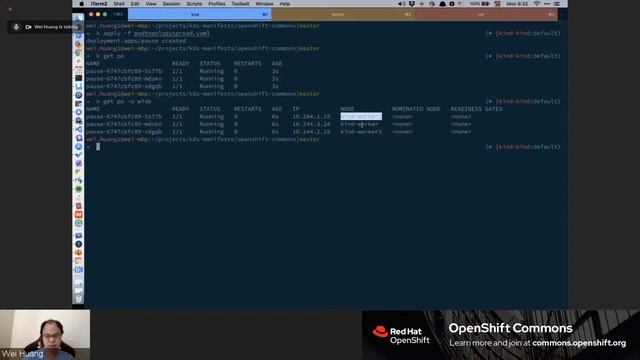Click the volume icon in menu bar
This screenshot has width=640, height=360.
(402, 4)
